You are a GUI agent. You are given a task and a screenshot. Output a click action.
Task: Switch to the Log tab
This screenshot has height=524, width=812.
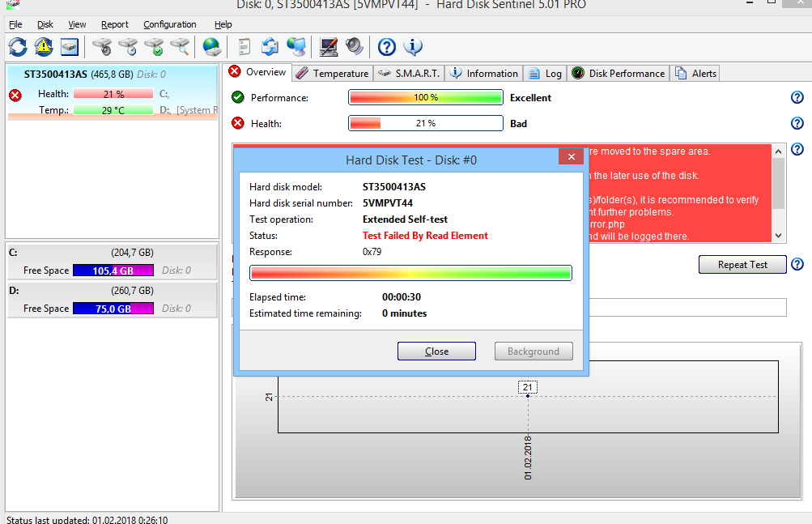[x=545, y=74]
